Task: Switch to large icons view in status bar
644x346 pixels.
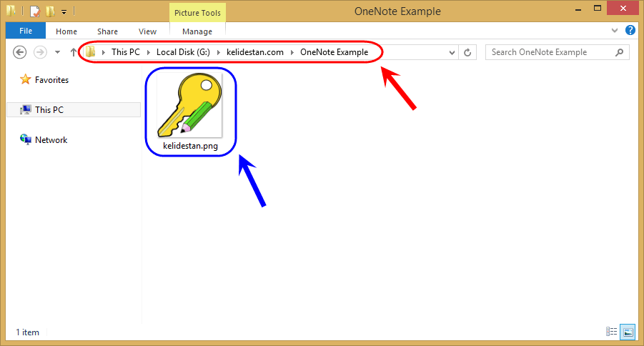Action: click(628, 332)
